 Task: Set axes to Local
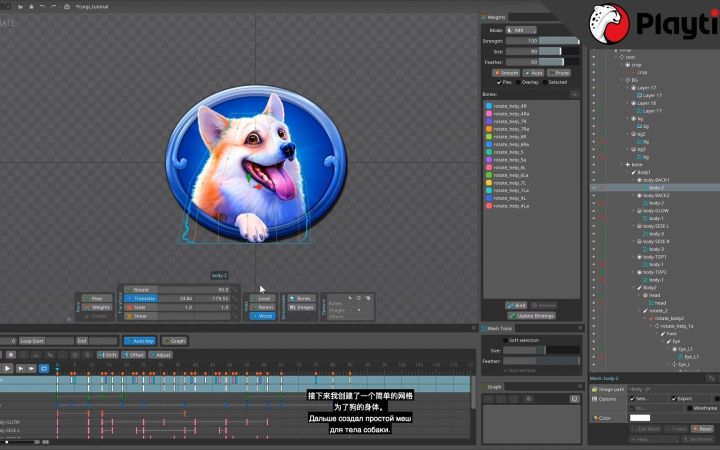point(263,298)
